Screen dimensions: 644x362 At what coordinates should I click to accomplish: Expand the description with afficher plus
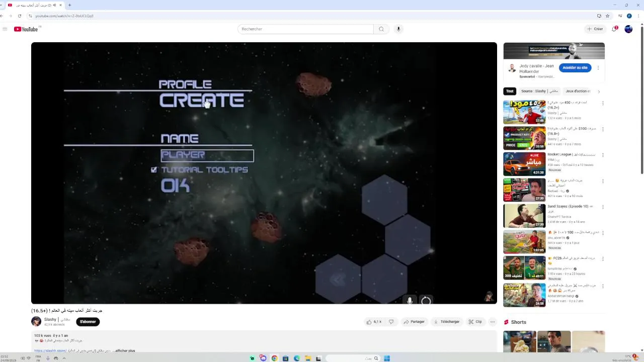[x=124, y=350]
